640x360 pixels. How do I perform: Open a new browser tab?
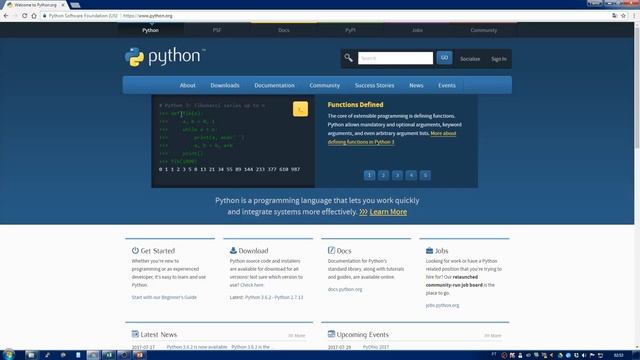(x=75, y=5)
